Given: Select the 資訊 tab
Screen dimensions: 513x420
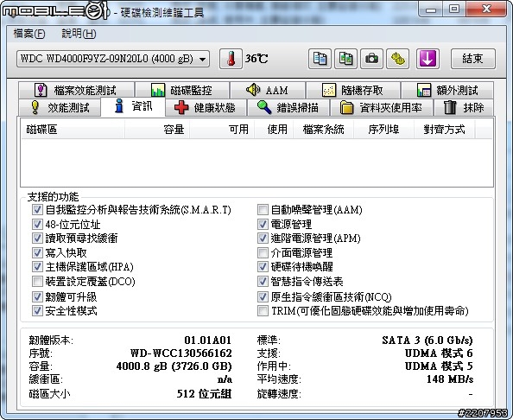Looking at the screenshot, I should click(x=133, y=106).
